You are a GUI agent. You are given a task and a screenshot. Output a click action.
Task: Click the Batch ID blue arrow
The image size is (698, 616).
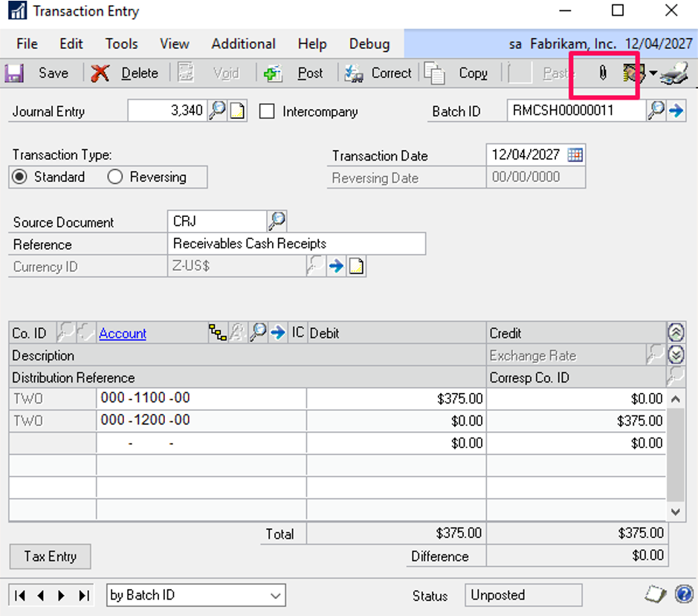676,111
